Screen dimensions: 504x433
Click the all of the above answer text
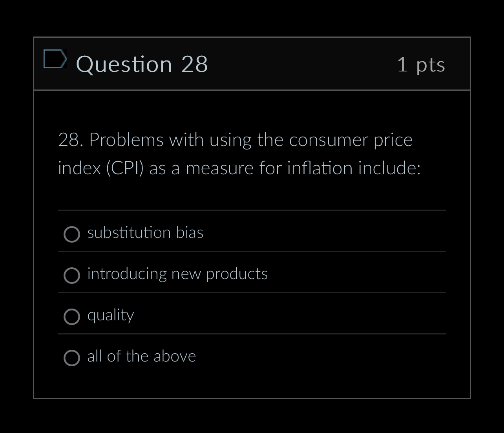pyautogui.click(x=141, y=356)
